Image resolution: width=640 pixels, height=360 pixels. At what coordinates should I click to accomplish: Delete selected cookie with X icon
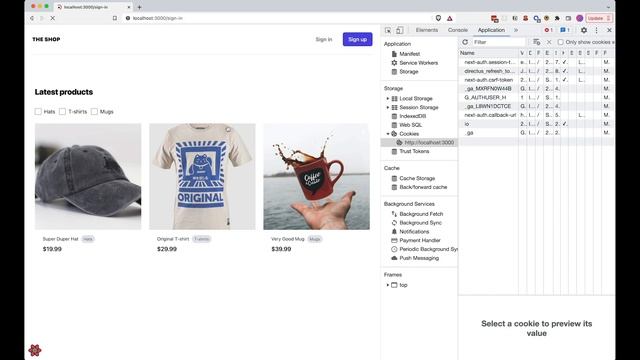[x=549, y=42]
